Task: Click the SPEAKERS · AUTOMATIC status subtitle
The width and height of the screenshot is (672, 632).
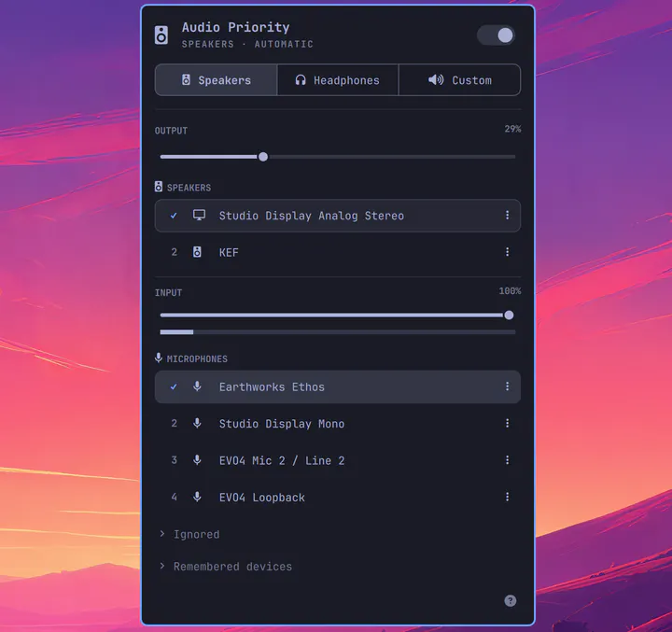Action: click(247, 44)
